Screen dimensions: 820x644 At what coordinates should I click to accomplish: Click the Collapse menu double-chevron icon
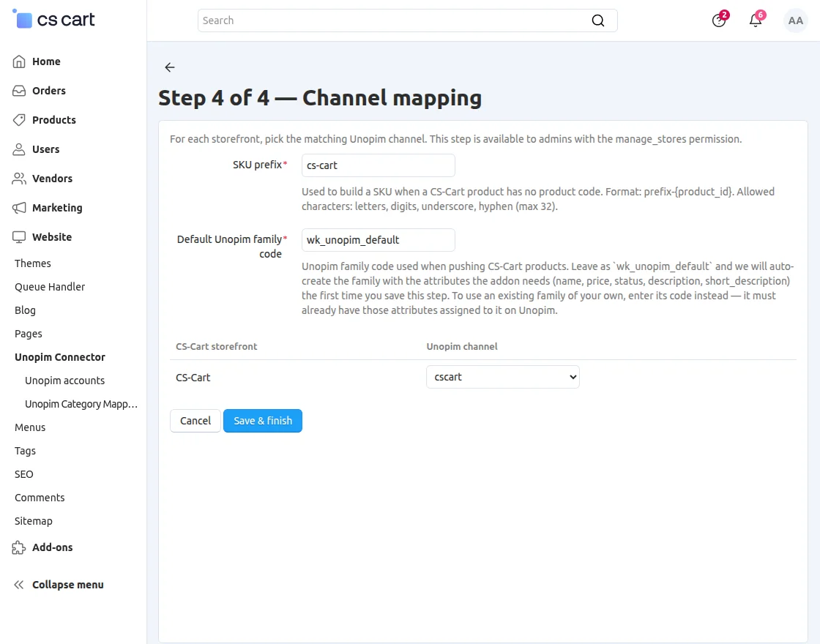pos(19,585)
